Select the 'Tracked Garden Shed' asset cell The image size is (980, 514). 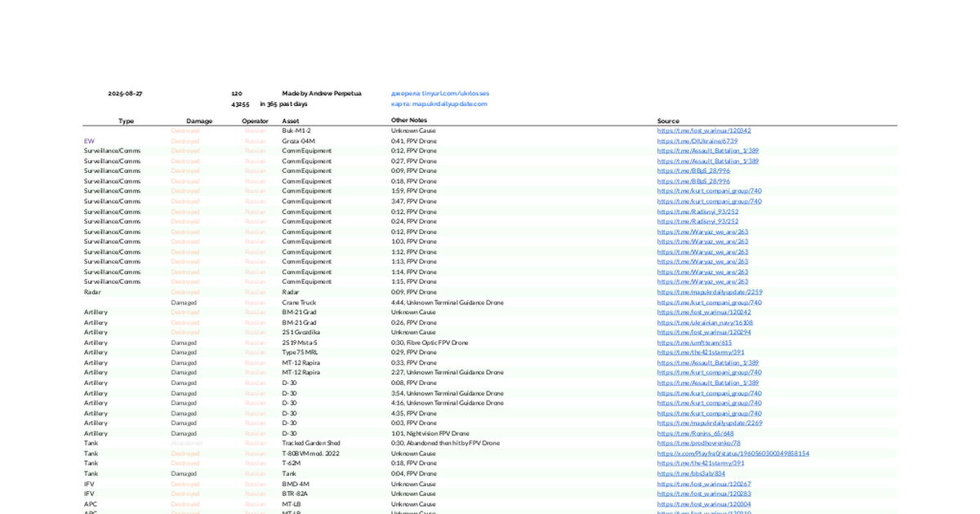[312, 443]
